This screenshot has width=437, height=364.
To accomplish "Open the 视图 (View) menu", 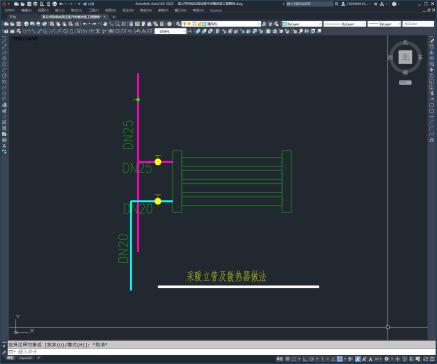I will (x=43, y=10).
